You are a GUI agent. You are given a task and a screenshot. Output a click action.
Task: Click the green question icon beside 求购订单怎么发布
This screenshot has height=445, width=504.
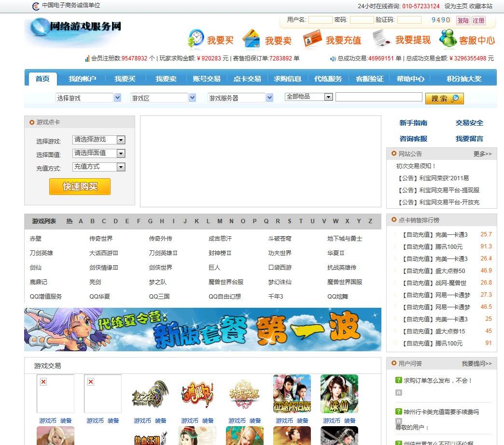[399, 380]
